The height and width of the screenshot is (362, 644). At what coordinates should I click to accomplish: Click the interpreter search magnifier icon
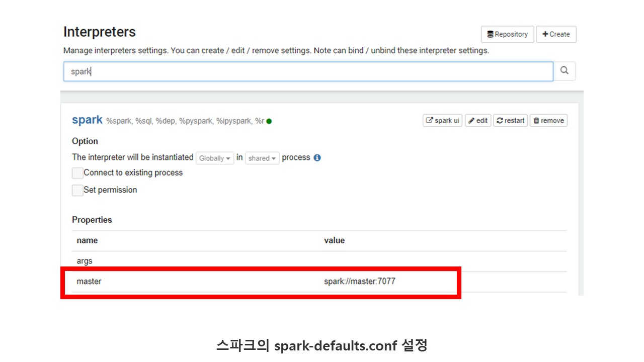565,71
